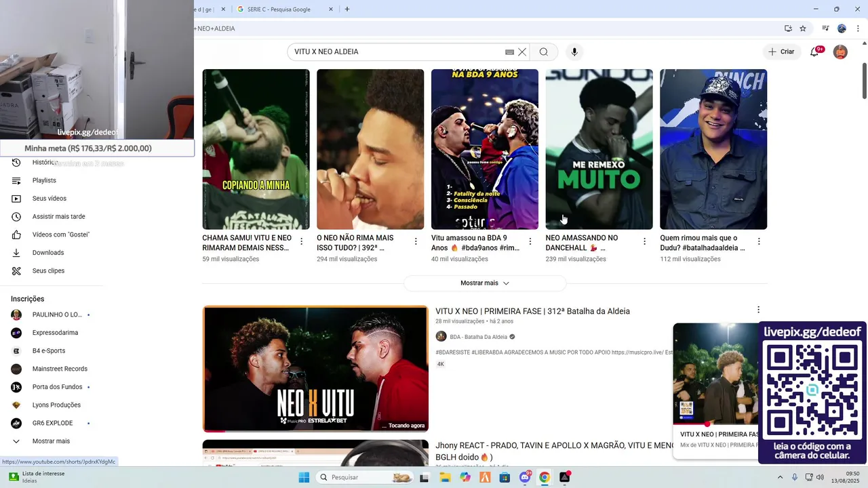
Task: Click the Windows taskbar Pesquisar box
Action: click(365, 477)
